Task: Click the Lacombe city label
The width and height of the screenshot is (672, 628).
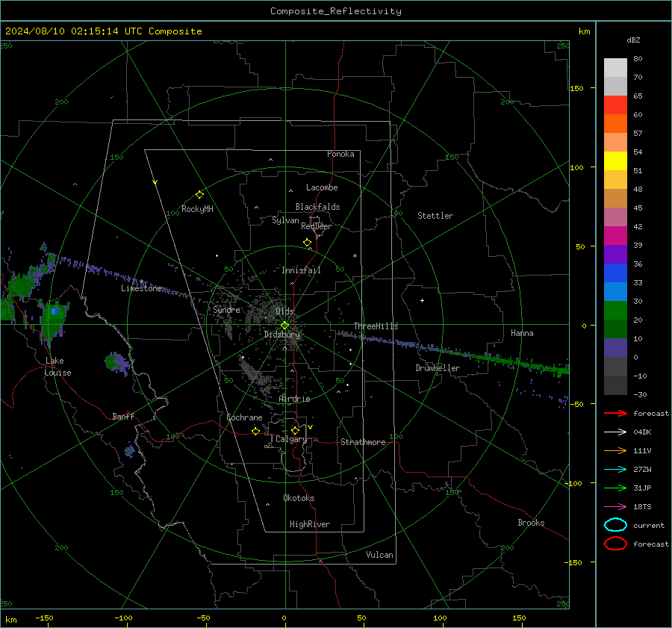Action: (322, 187)
